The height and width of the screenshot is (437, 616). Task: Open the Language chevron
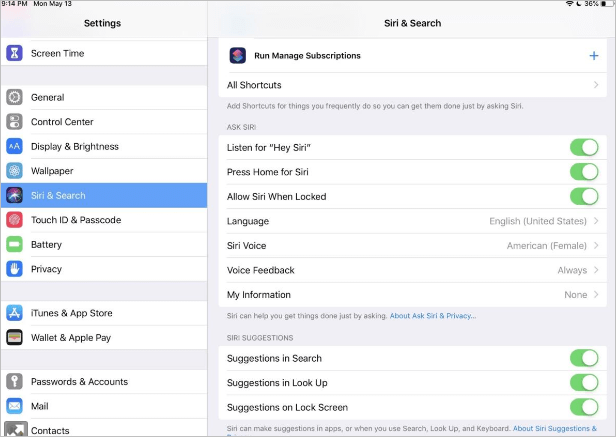click(x=596, y=221)
